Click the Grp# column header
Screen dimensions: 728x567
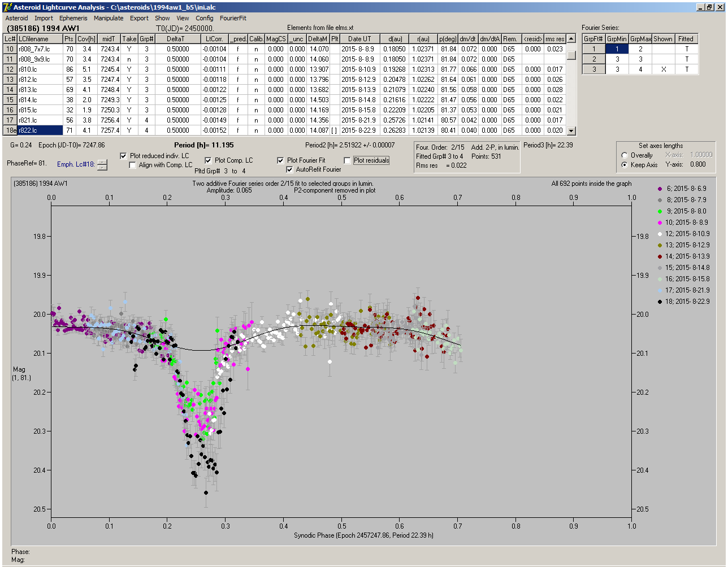146,39
